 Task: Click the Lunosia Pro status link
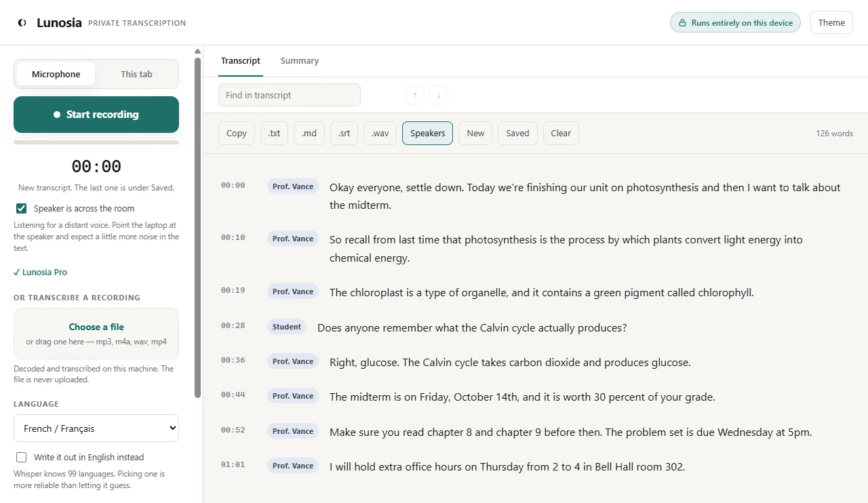pos(41,272)
